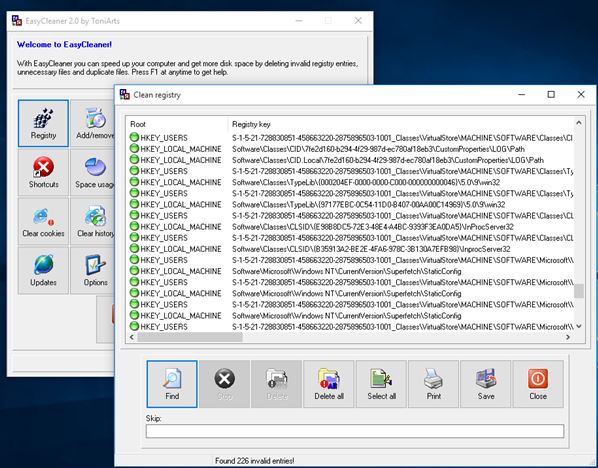Screen dimensions: 598x468
Task: Sort by the Root column header
Action: pyautogui.click(x=177, y=124)
